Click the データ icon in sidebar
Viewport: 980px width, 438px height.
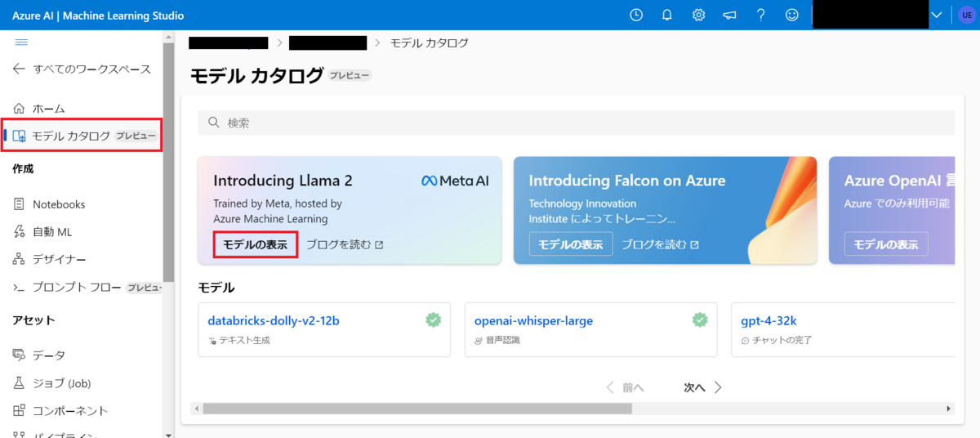[19, 355]
